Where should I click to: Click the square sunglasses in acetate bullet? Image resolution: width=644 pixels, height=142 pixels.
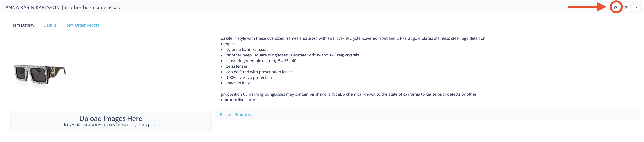292,55
